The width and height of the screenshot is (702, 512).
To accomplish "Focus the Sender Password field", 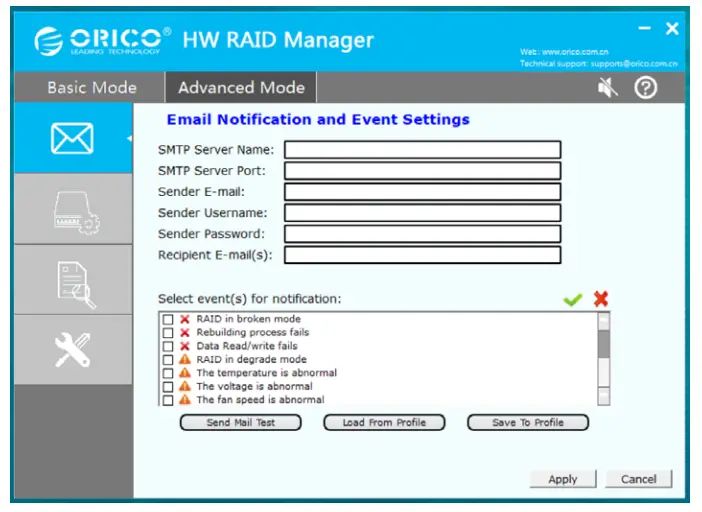I will pos(423,234).
